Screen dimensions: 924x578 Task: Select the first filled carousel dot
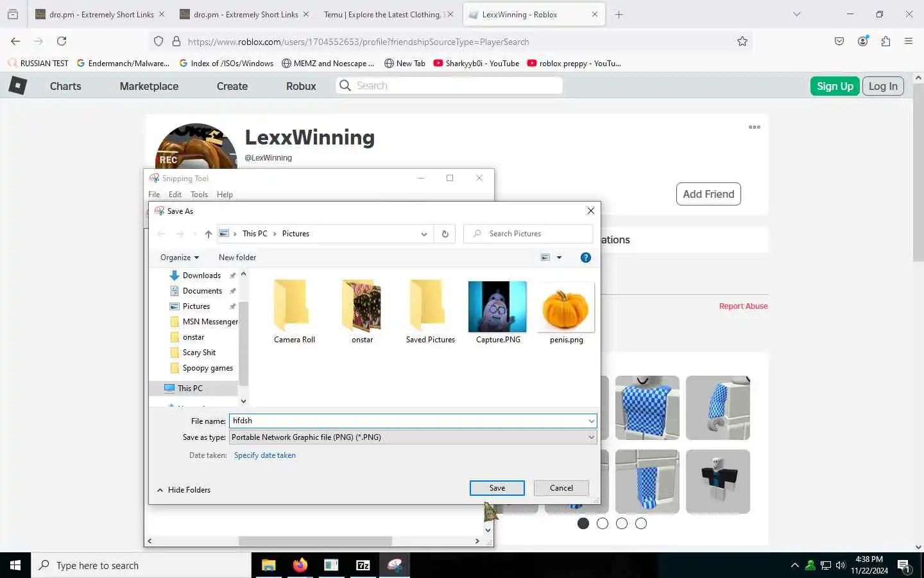click(x=583, y=523)
